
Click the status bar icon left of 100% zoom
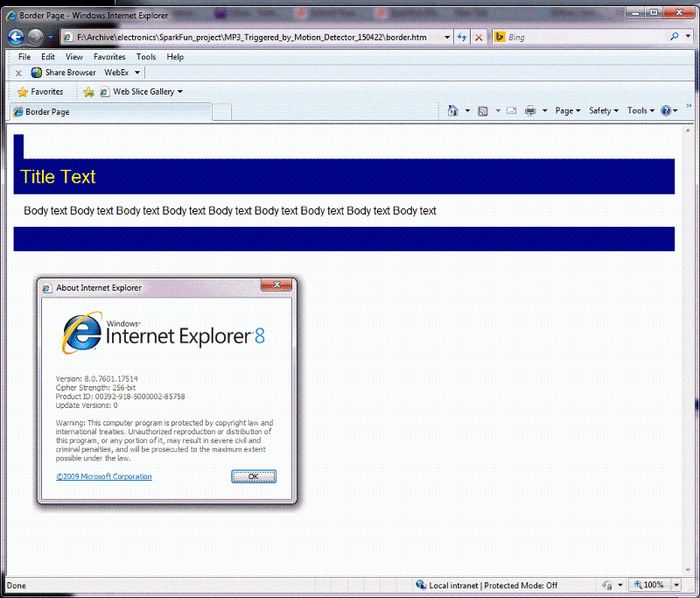coord(607,585)
